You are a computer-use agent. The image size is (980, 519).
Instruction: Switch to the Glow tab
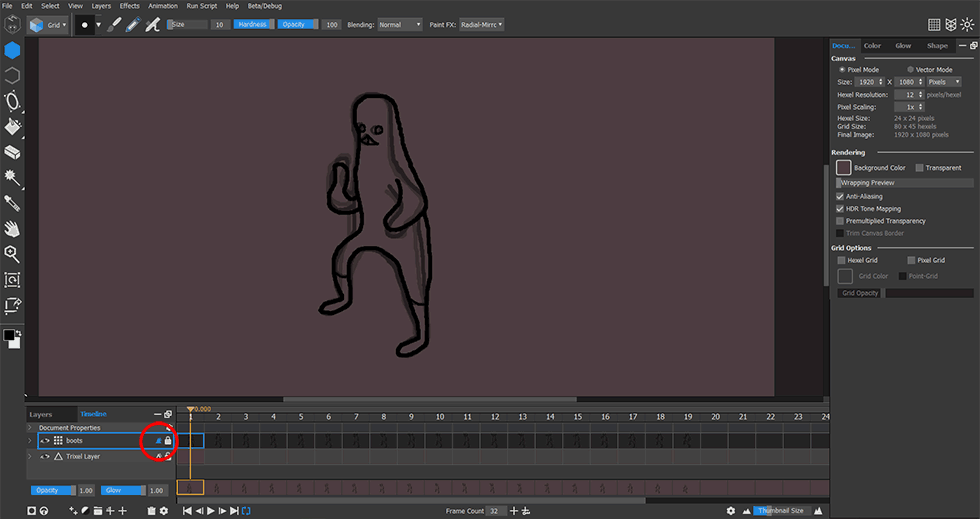pos(903,46)
